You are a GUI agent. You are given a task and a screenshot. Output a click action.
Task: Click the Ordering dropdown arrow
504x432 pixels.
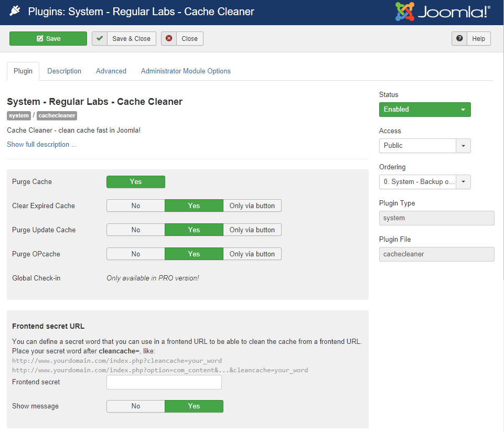[x=463, y=182]
